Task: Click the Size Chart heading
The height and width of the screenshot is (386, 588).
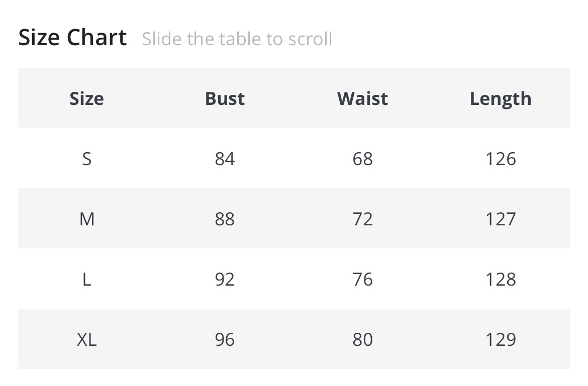Action: click(72, 38)
